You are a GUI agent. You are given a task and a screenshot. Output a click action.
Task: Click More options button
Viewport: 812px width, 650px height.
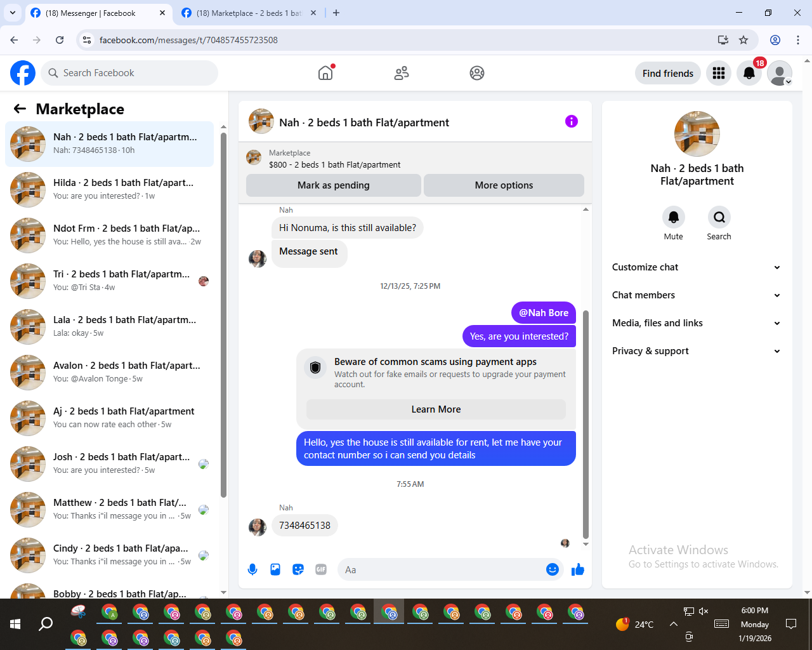click(x=504, y=185)
